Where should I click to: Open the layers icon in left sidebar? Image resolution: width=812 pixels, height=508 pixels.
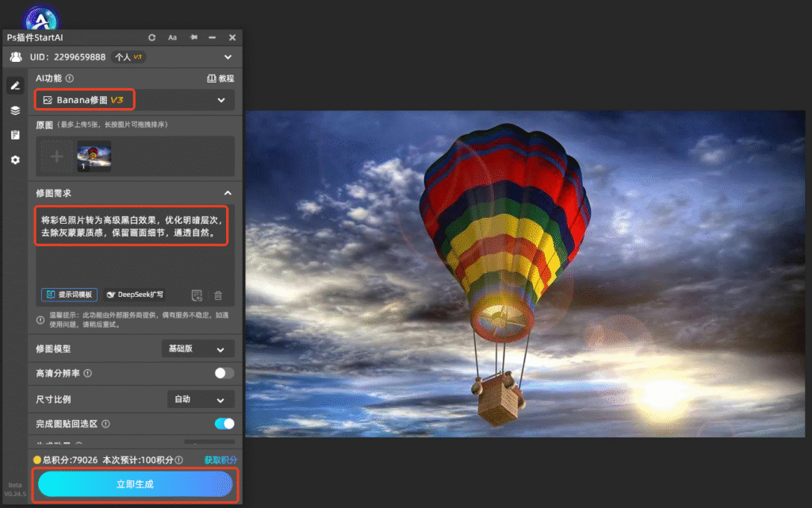point(15,110)
